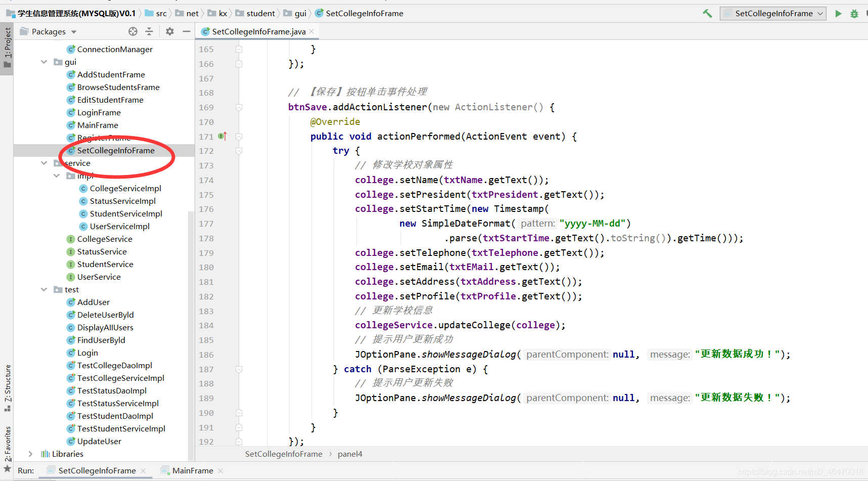Select UpdateUser test class
868x481 pixels.
[99, 441]
